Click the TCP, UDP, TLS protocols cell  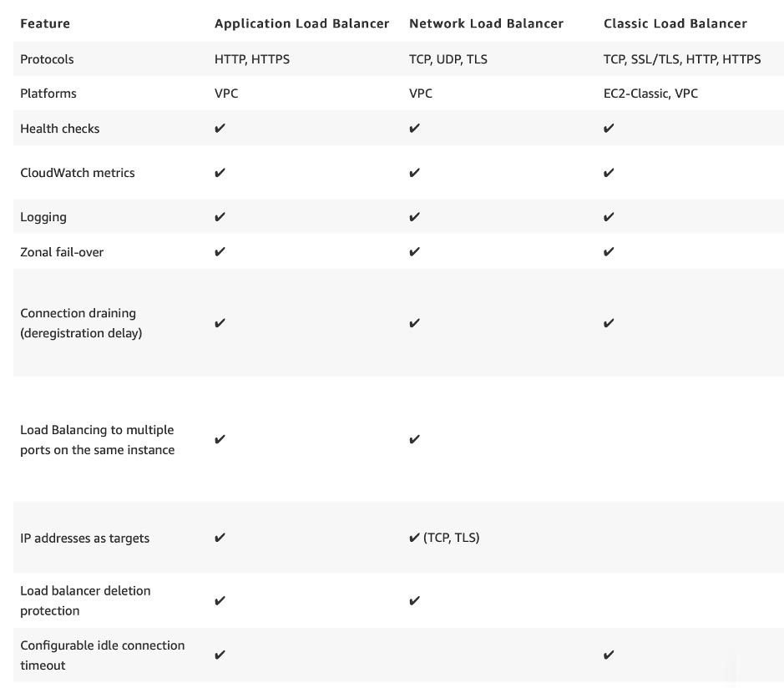tap(448, 59)
